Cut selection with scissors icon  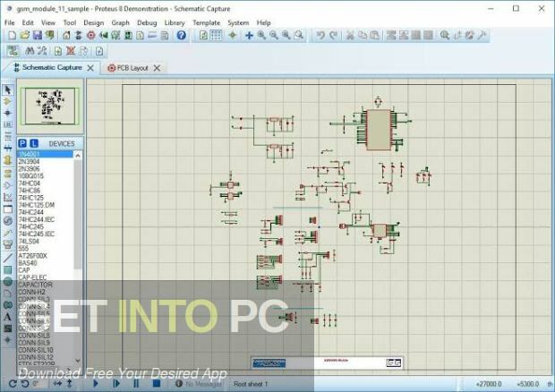(x=350, y=36)
